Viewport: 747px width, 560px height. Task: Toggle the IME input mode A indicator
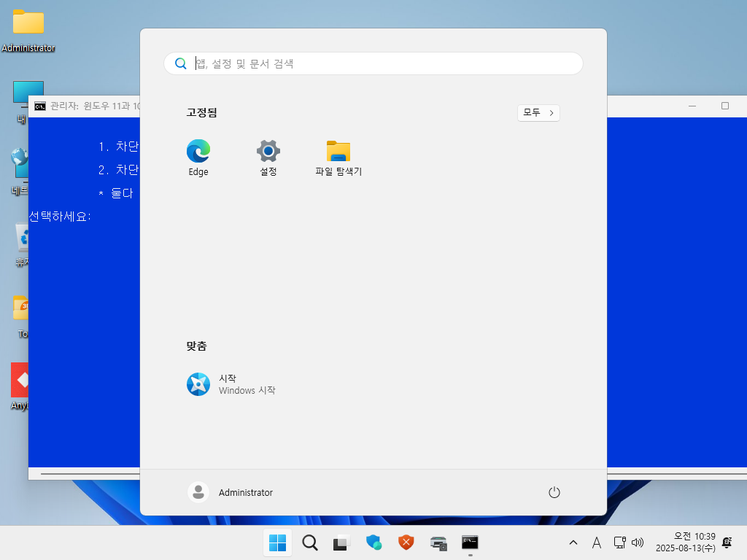(597, 542)
